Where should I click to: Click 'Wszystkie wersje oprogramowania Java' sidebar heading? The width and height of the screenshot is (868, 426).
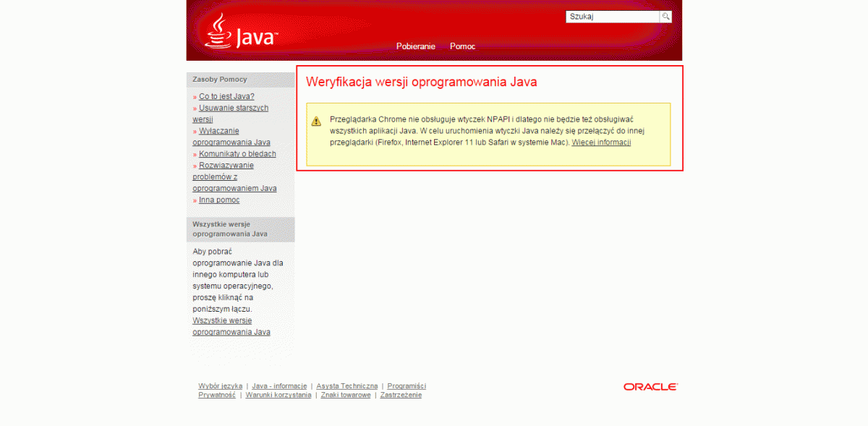pos(230,229)
